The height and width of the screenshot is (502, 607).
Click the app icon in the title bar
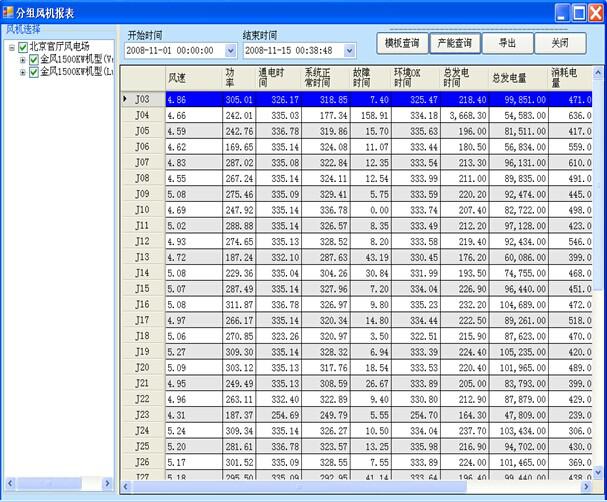coord(8,12)
